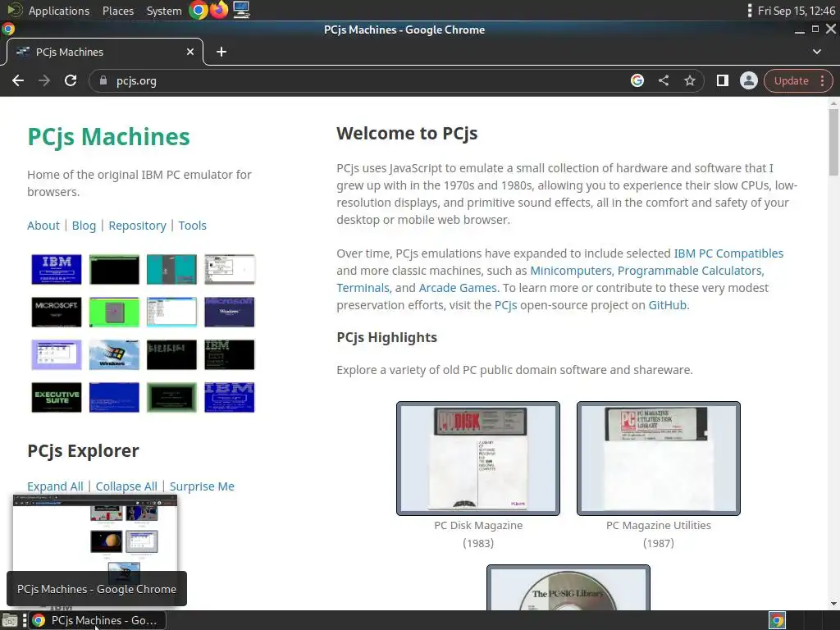Open the Places menu
The height and width of the screenshot is (630, 840).
point(118,11)
